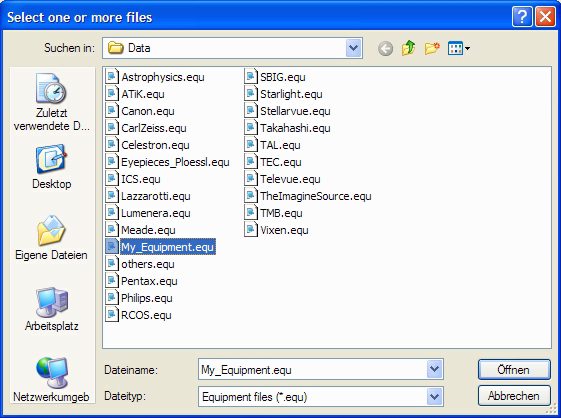561x418 pixels.
Task: Expand the Dateityp dropdown arrow
Action: [x=434, y=397]
